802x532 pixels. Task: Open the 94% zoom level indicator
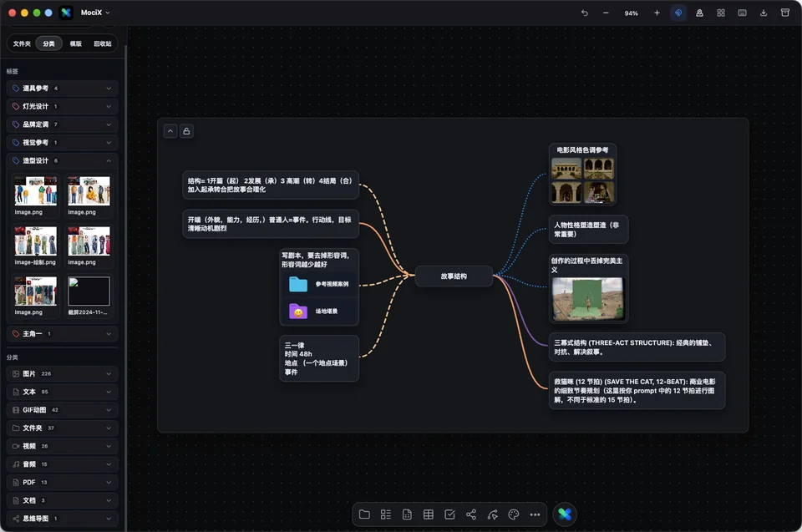click(632, 13)
